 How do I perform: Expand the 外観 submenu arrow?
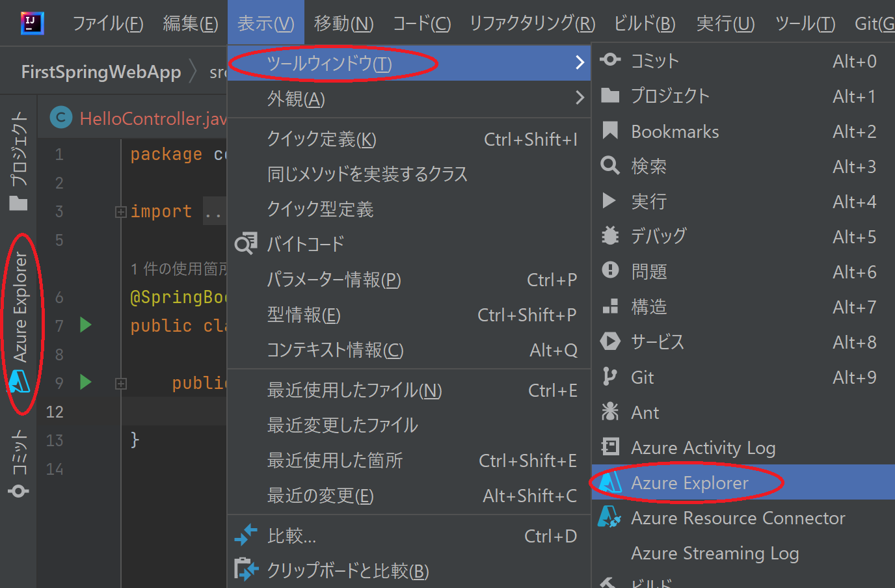click(x=580, y=98)
